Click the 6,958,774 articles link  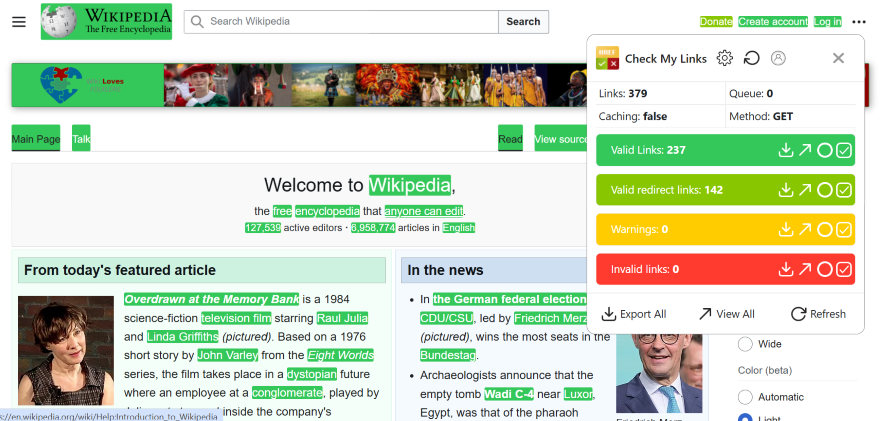(373, 227)
